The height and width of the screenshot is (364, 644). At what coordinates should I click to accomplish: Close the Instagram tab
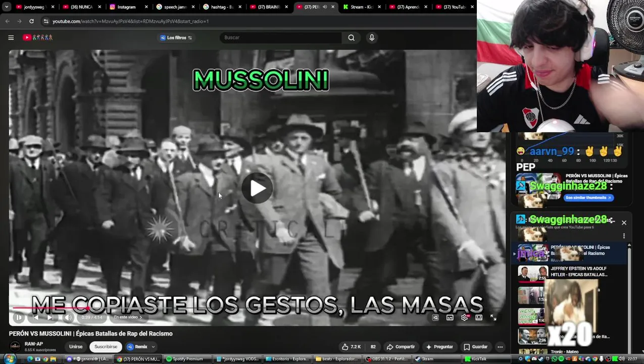click(146, 7)
